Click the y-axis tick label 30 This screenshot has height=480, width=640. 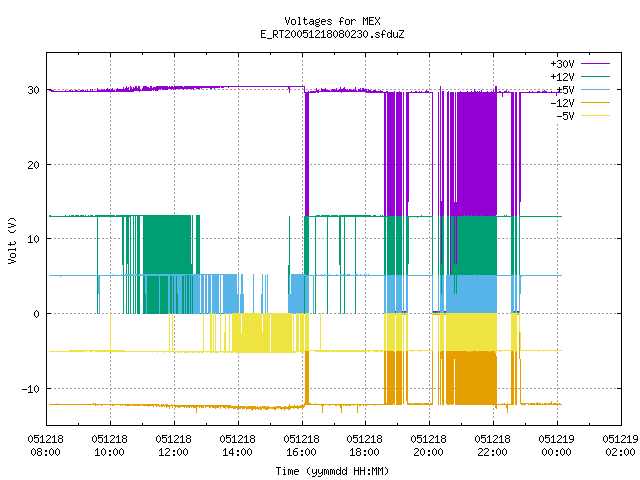[x=33, y=90]
